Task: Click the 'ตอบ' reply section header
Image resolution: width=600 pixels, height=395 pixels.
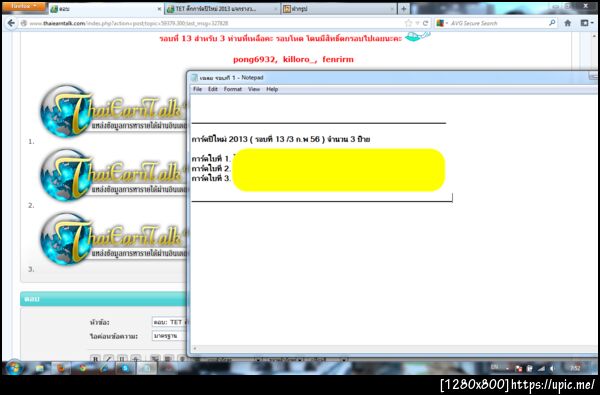Action: click(x=103, y=299)
